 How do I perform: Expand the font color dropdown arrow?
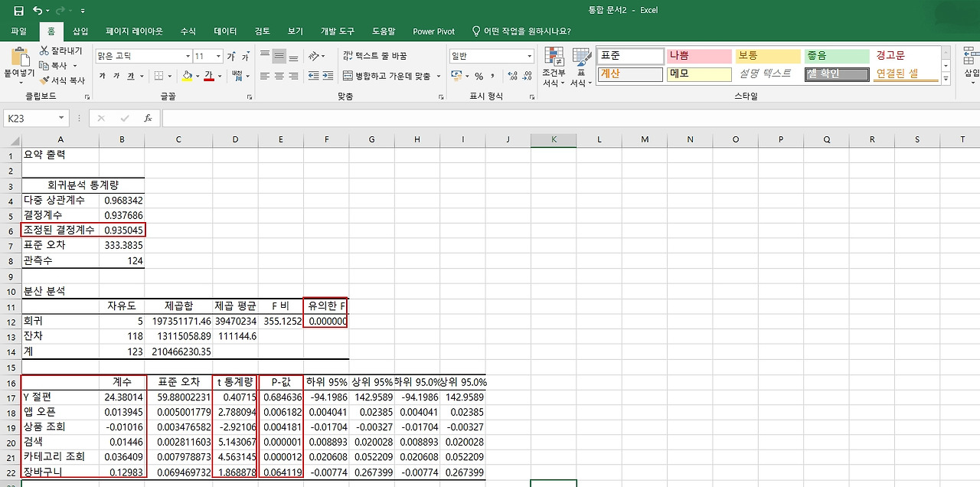pos(218,76)
